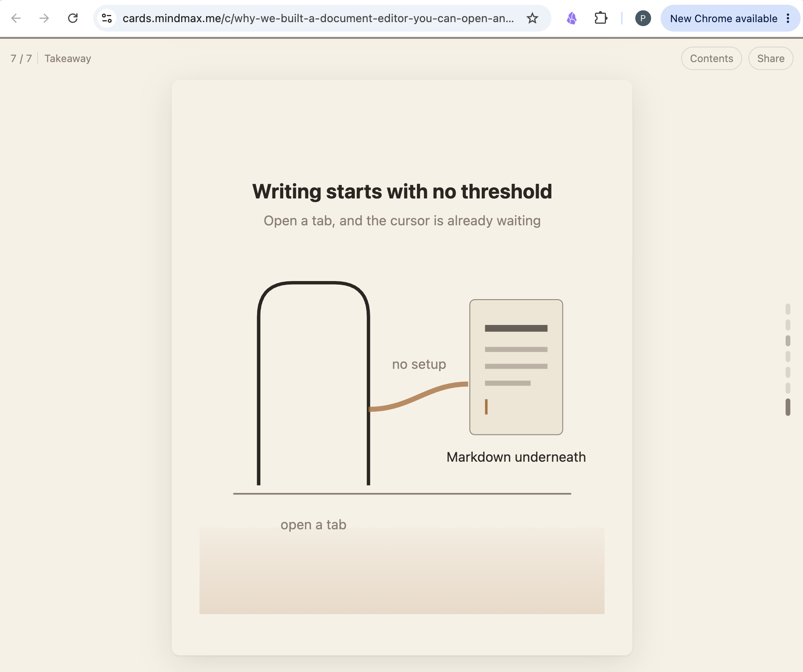Open the Extensions puzzle-piece menu
This screenshot has height=672, width=803.
601,18
